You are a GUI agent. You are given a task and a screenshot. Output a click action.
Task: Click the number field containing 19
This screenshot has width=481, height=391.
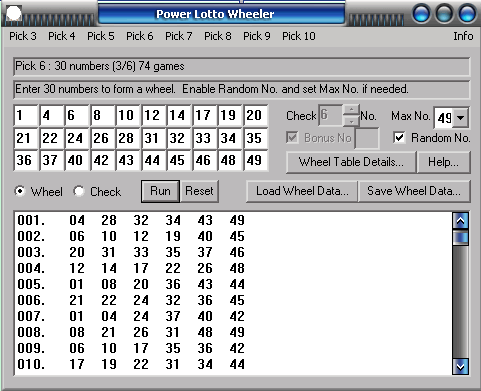[230, 115]
